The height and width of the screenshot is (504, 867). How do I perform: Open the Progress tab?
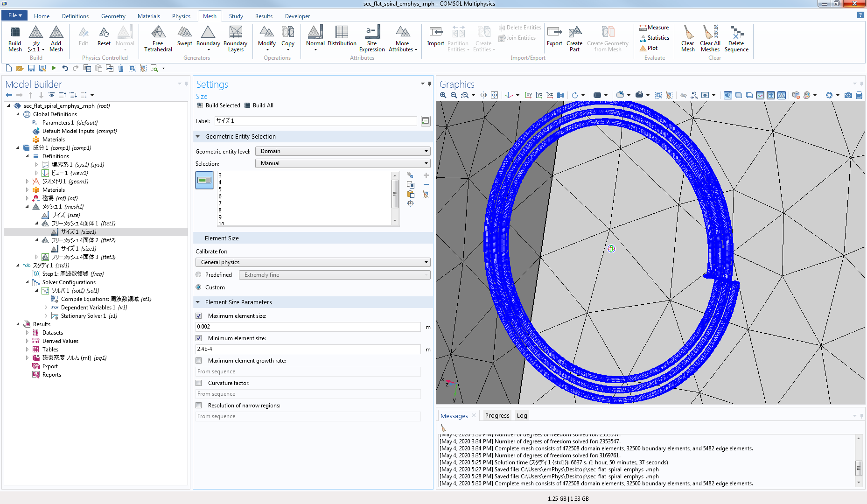point(497,415)
